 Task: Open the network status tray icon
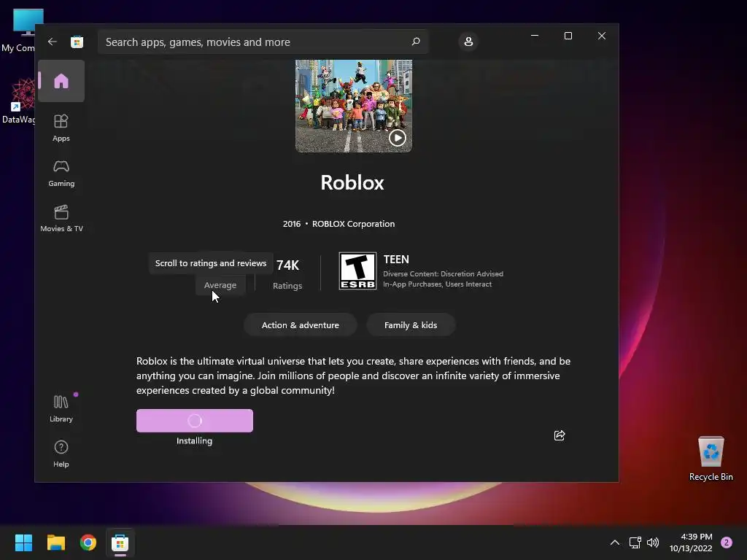635,542
